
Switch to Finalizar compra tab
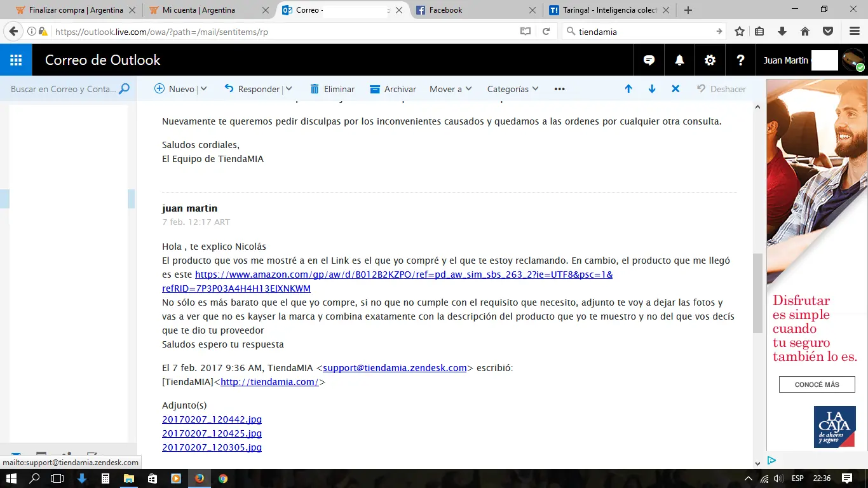point(75,10)
